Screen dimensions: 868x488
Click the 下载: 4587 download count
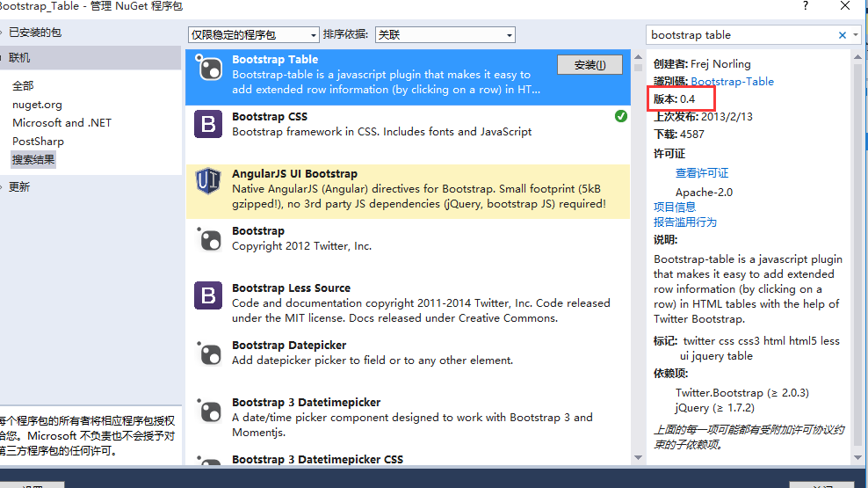[x=679, y=135]
